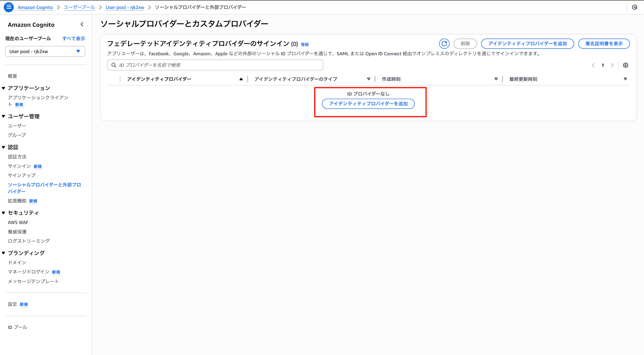Open マネージドログイン in sidebar

click(x=28, y=272)
